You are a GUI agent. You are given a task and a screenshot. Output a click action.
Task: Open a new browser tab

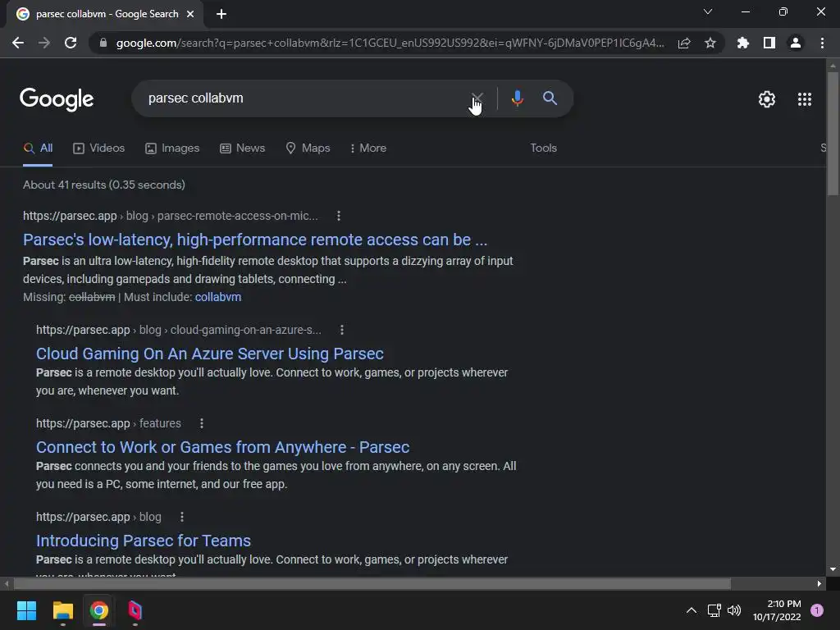pos(221,14)
